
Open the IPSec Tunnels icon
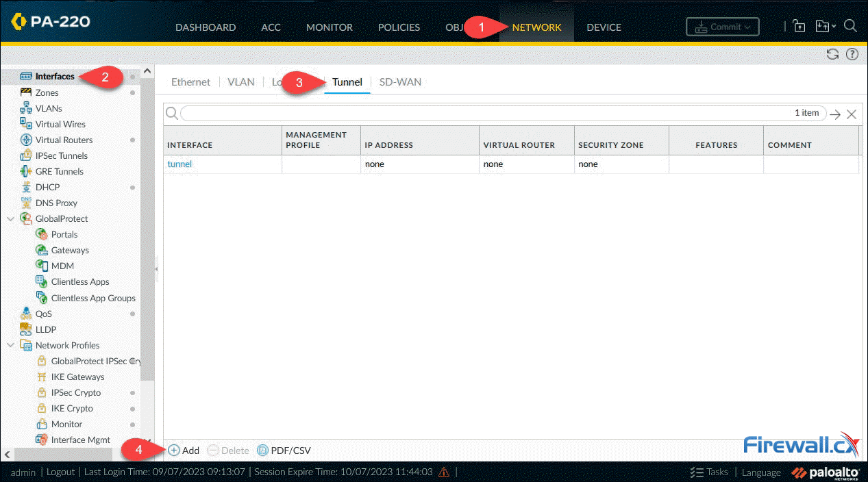pyautogui.click(x=26, y=155)
